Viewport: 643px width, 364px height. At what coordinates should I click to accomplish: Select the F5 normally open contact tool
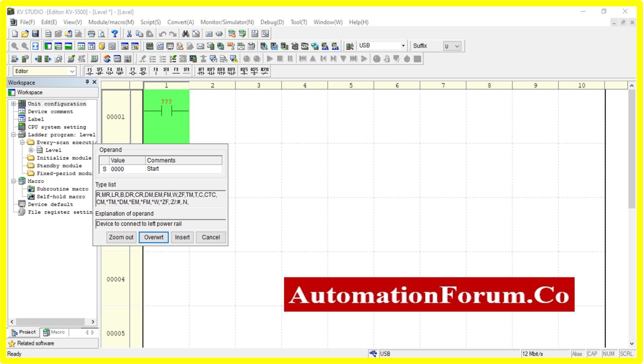click(x=89, y=71)
